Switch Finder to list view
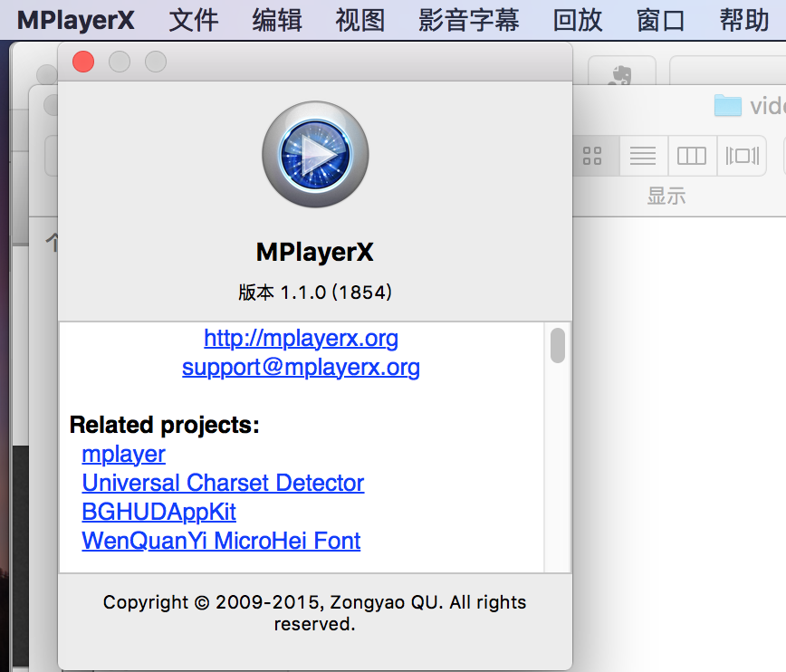This screenshot has height=672, width=786. coord(643,156)
